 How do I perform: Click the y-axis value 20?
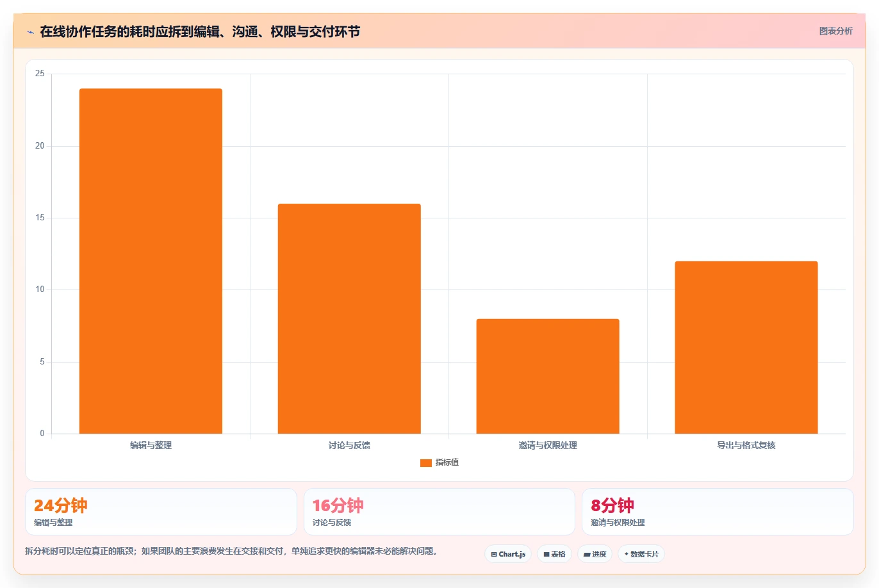[40, 146]
